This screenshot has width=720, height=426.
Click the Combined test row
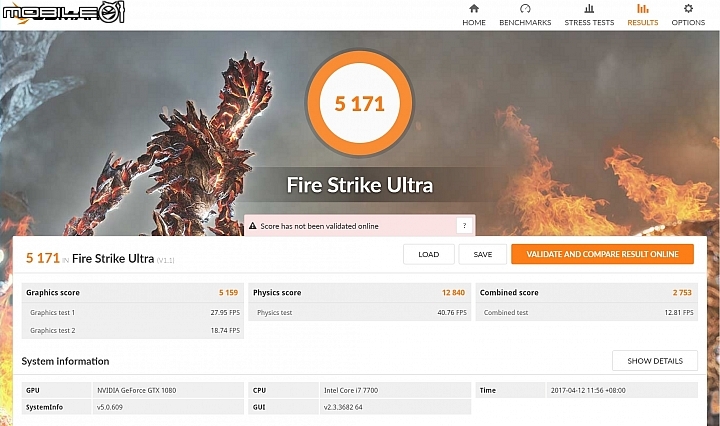(586, 312)
